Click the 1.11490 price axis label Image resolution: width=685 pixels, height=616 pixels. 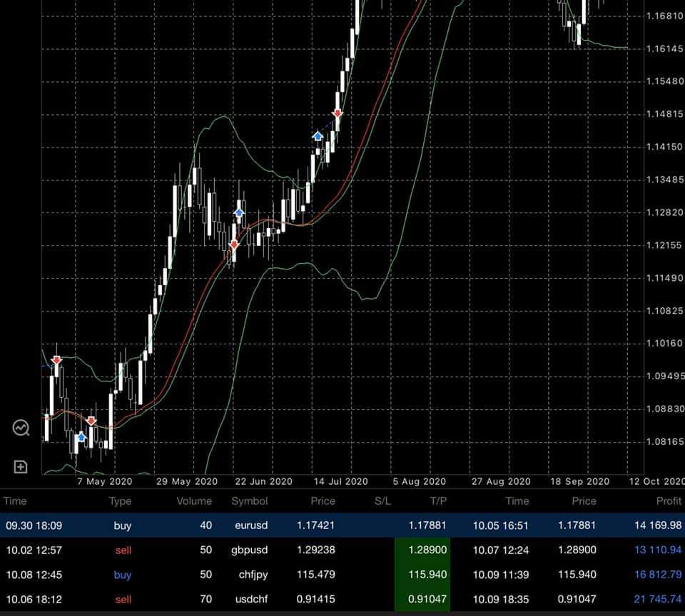pos(665,277)
